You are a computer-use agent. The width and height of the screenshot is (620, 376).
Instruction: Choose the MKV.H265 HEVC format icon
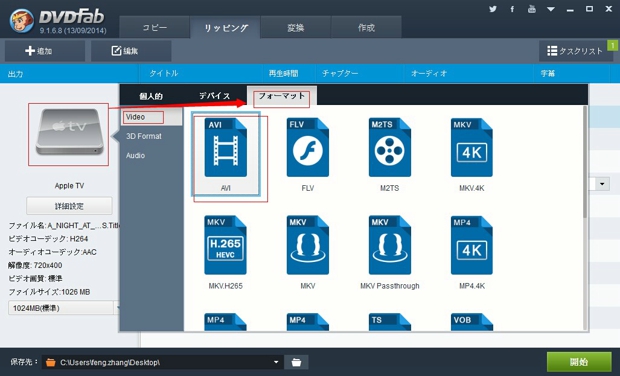click(x=225, y=245)
